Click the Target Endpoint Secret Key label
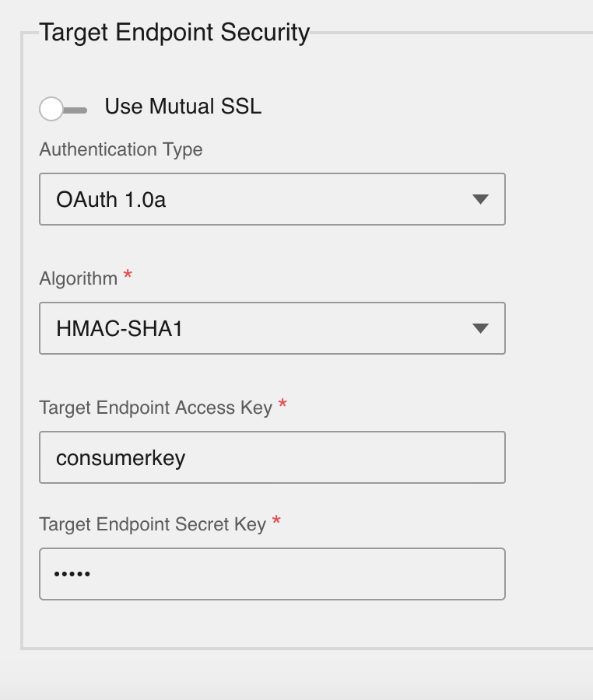Screen dimensions: 593x700 [153, 524]
